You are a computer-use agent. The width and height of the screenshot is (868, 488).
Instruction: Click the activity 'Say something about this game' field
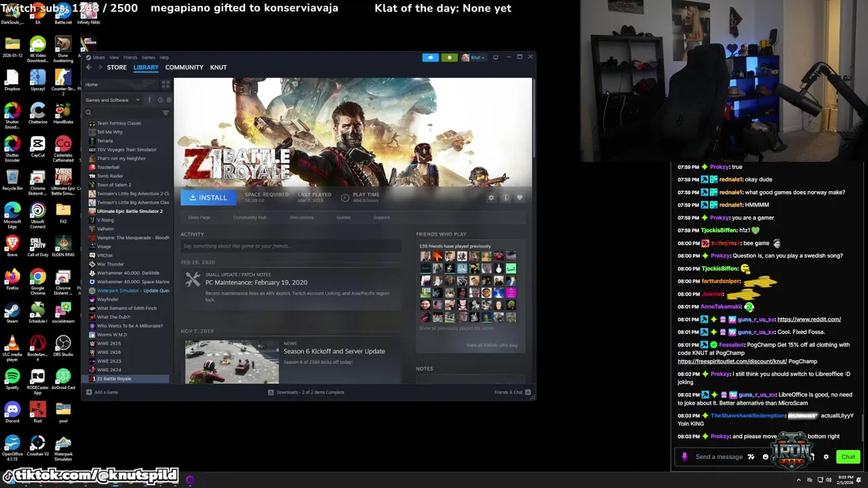click(x=292, y=246)
